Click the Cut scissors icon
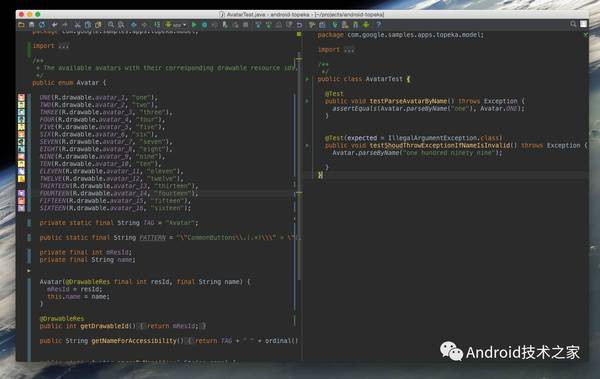 click(x=77, y=25)
